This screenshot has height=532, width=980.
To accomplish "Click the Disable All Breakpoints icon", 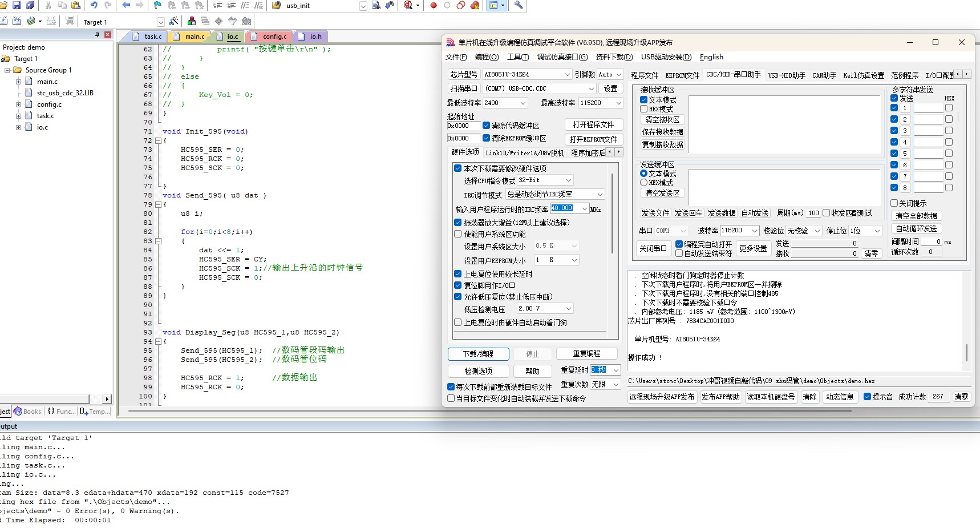I will click(x=461, y=5).
